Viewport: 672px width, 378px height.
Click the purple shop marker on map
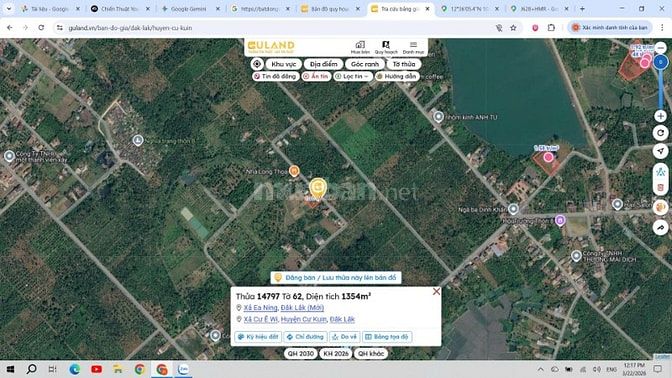[x=560, y=221]
